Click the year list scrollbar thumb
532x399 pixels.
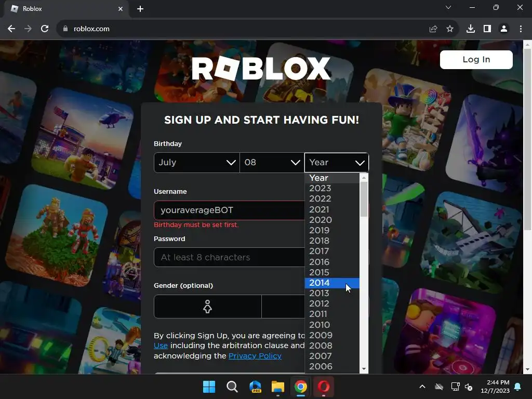click(x=364, y=199)
